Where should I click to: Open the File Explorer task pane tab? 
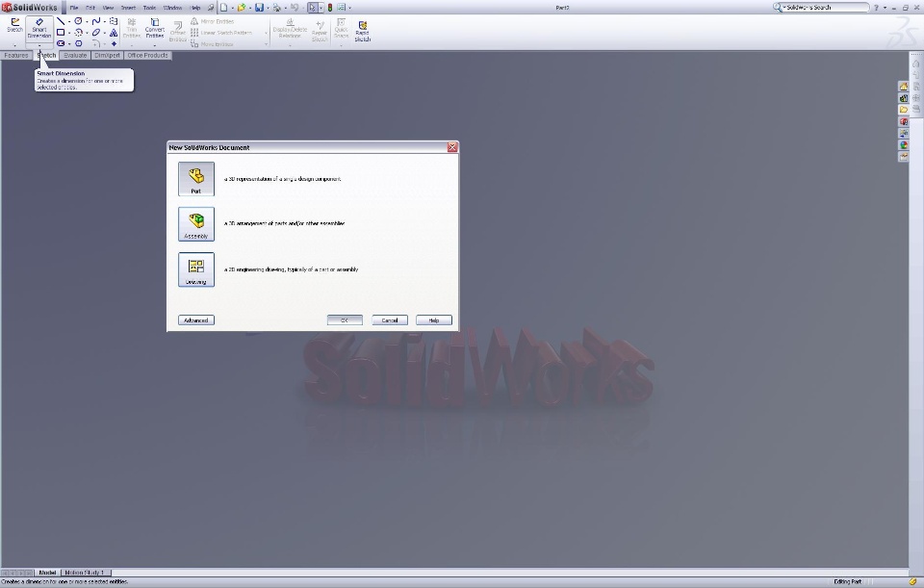[x=904, y=110]
